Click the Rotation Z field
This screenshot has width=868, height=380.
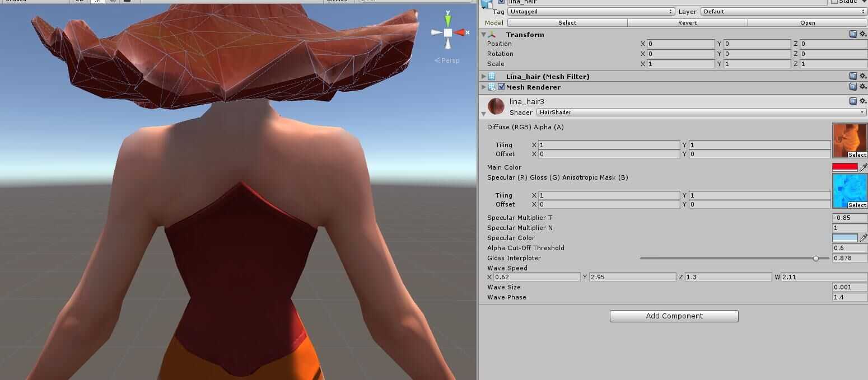[x=834, y=54]
